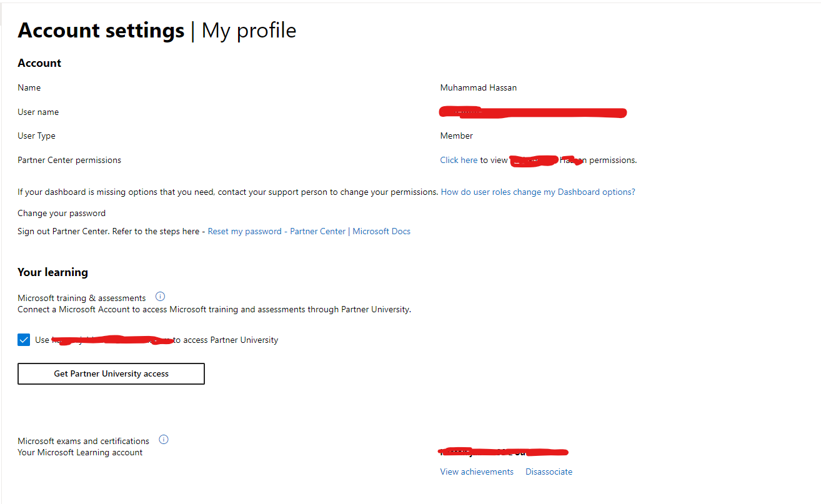Click the Member user type text
Image resolution: width=821 pixels, height=504 pixels.
[x=456, y=135]
